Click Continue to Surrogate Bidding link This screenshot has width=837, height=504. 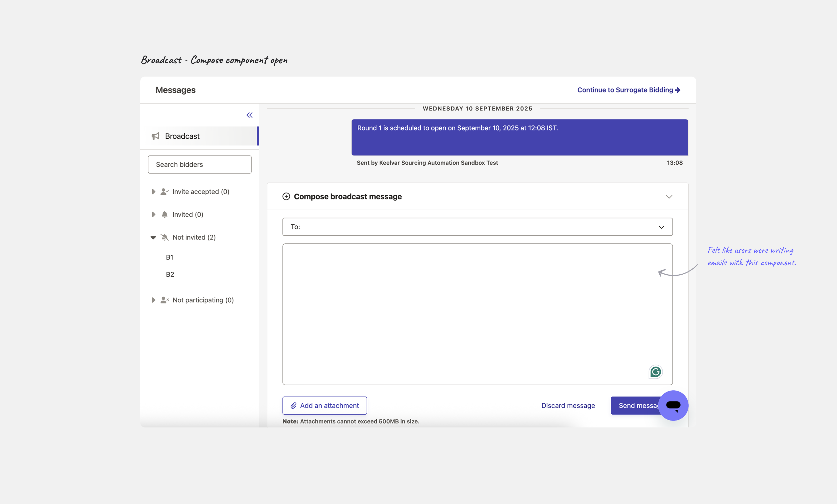(628, 90)
